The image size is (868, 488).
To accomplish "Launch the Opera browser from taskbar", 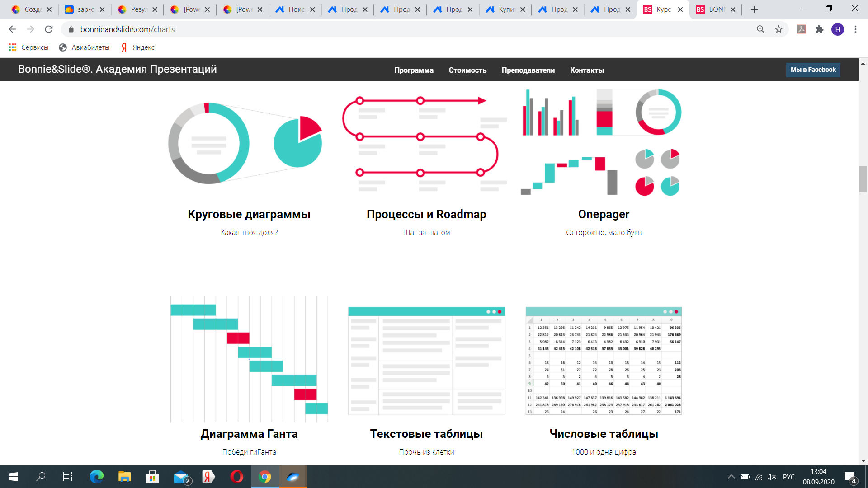I will click(x=236, y=477).
